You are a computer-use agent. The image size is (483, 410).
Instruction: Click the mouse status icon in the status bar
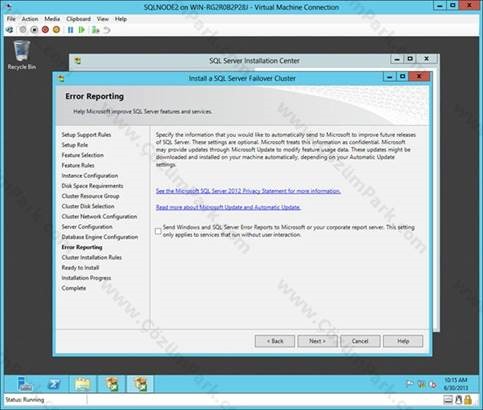point(459,399)
